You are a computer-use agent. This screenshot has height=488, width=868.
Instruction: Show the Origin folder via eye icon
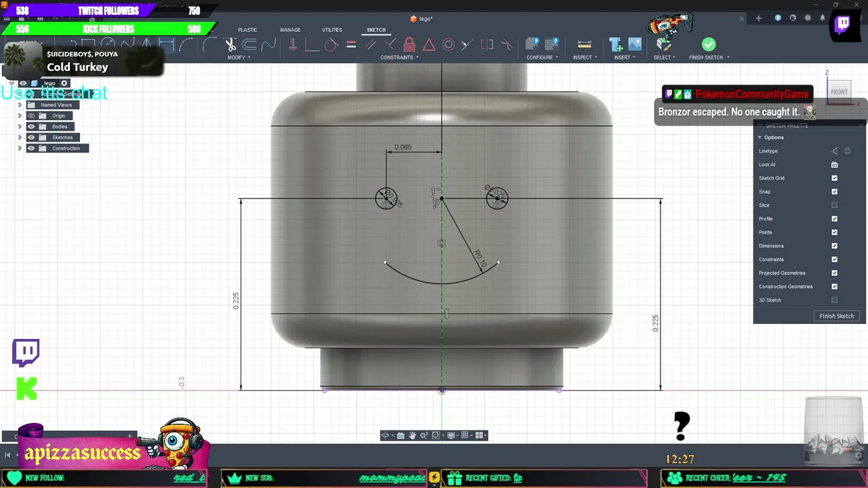pos(31,116)
